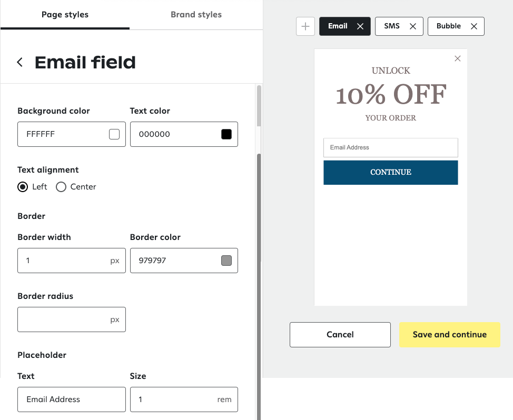513x420 pixels.
Task: Open the Text color swatch
Action: tap(226, 134)
